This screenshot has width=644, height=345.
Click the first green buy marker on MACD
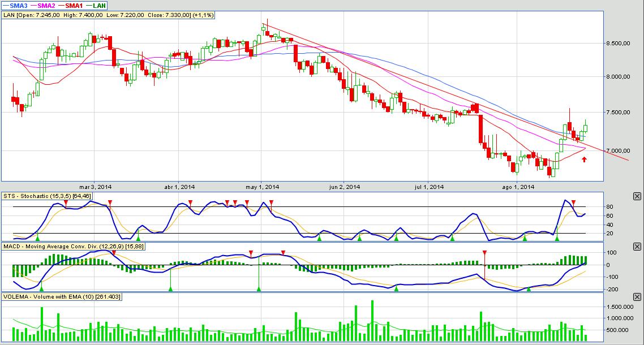coord(40,288)
